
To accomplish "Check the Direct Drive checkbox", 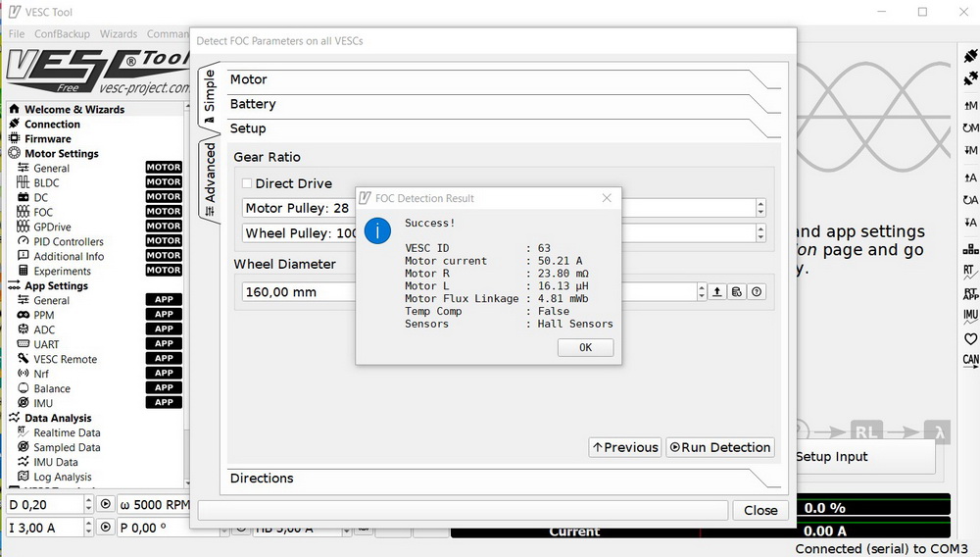I will [x=247, y=183].
